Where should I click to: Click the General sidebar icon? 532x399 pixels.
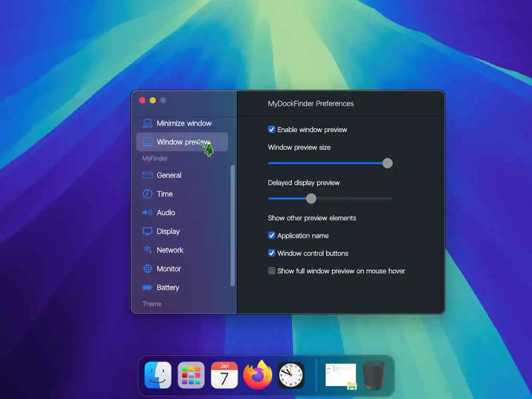(147, 175)
